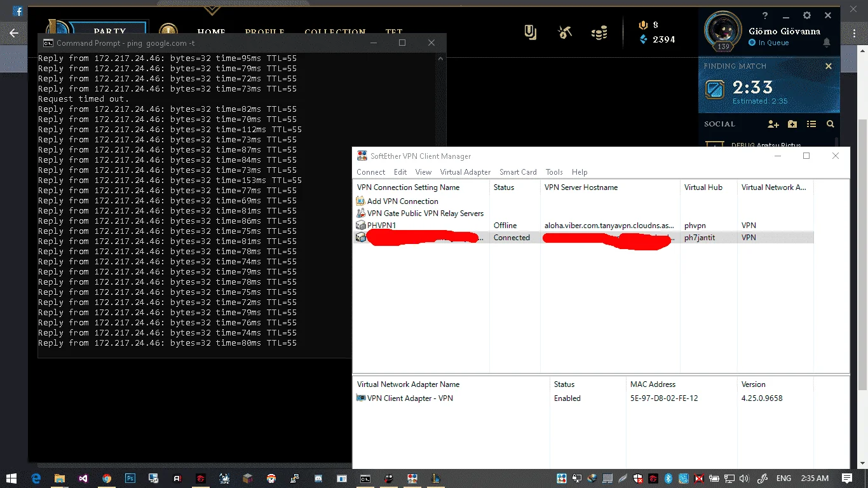Open Garena from taskbar
This screenshot has width=868, height=488.
click(201, 478)
